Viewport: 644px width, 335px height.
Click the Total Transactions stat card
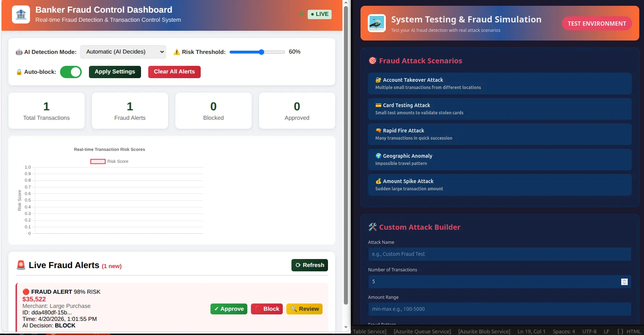pos(46,111)
